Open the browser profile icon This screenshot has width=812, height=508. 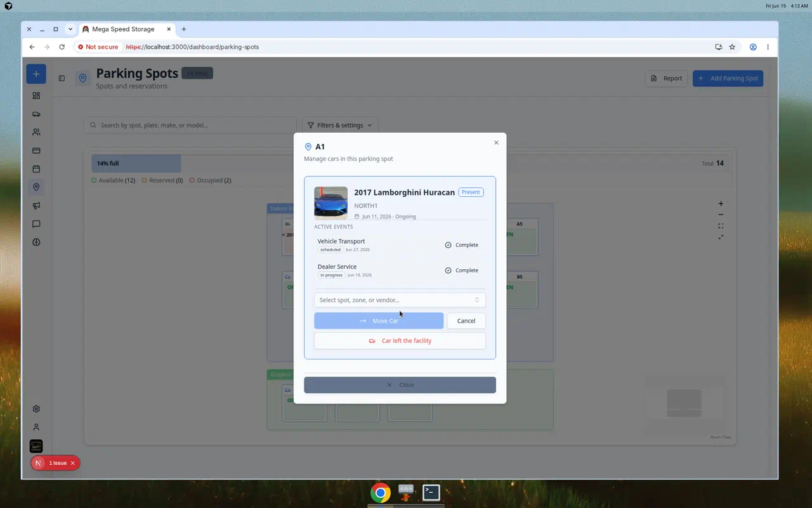pyautogui.click(x=753, y=47)
